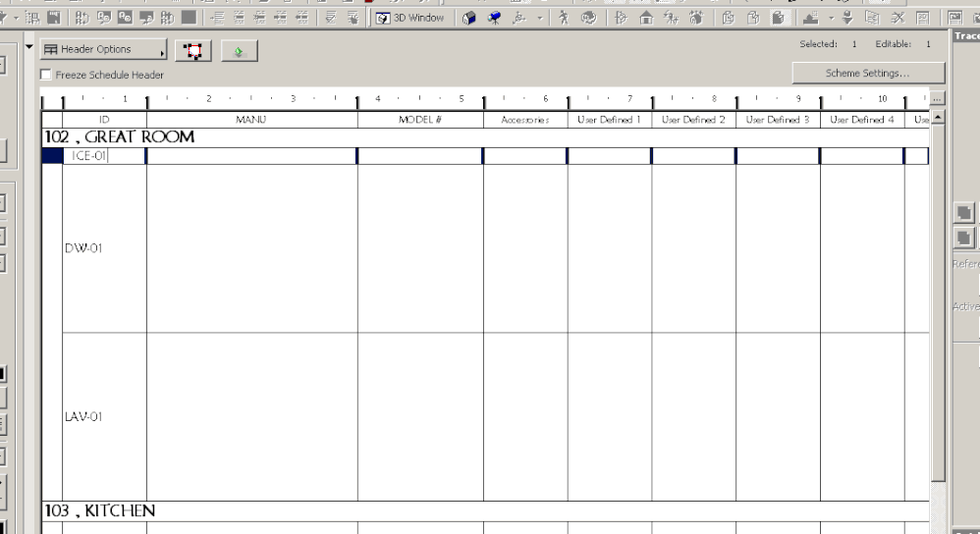Viewport: 980px width, 534px height.
Task: Click the checklist with hand toolbar icon
Action: click(354, 18)
